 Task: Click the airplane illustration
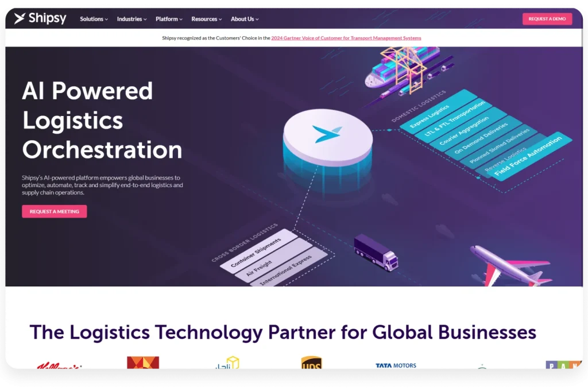[x=510, y=266]
